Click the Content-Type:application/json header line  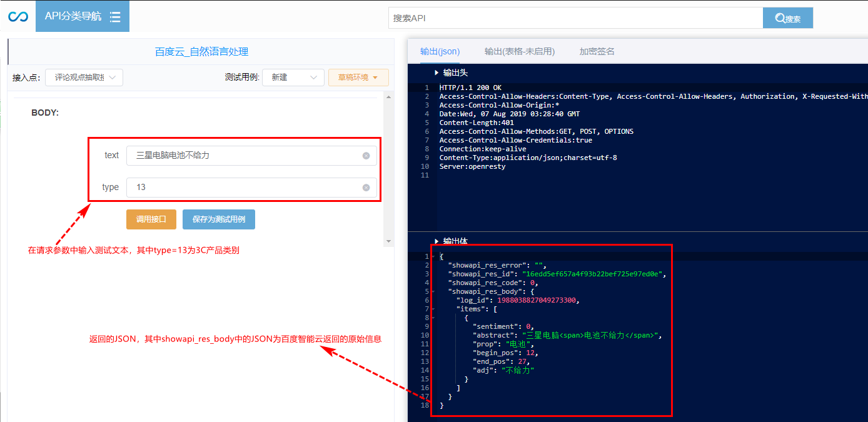[x=528, y=158]
